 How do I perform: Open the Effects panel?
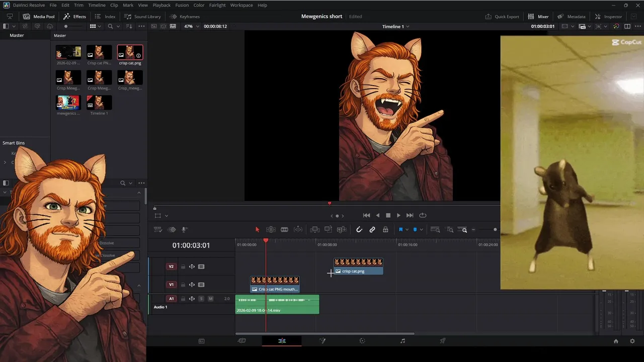click(x=74, y=17)
